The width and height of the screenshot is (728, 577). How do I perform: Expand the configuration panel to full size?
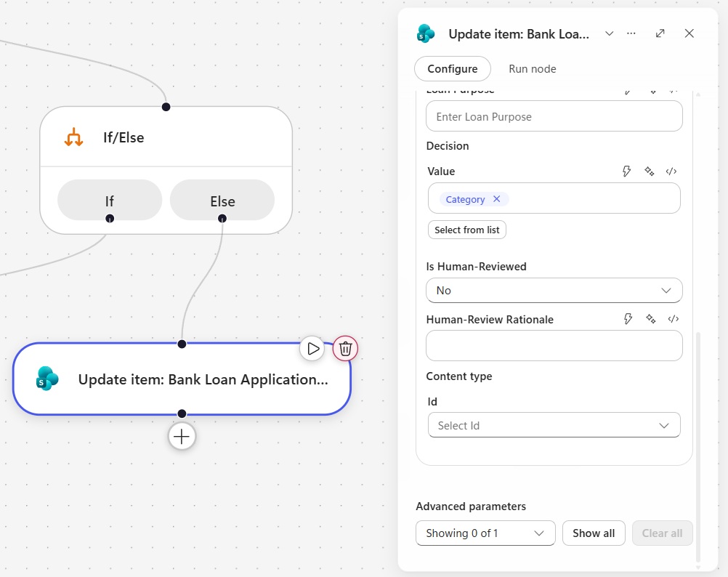(660, 33)
